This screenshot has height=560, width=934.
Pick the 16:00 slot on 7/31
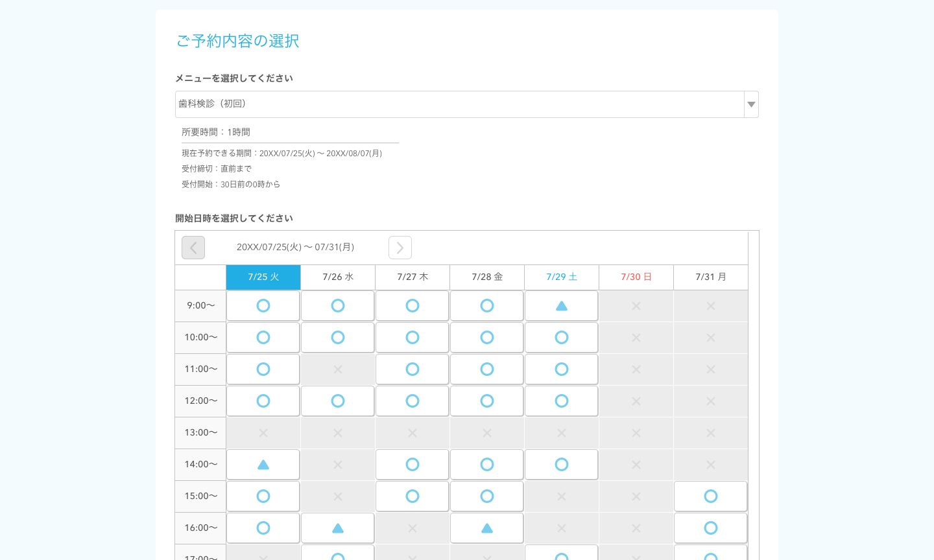coord(711,528)
